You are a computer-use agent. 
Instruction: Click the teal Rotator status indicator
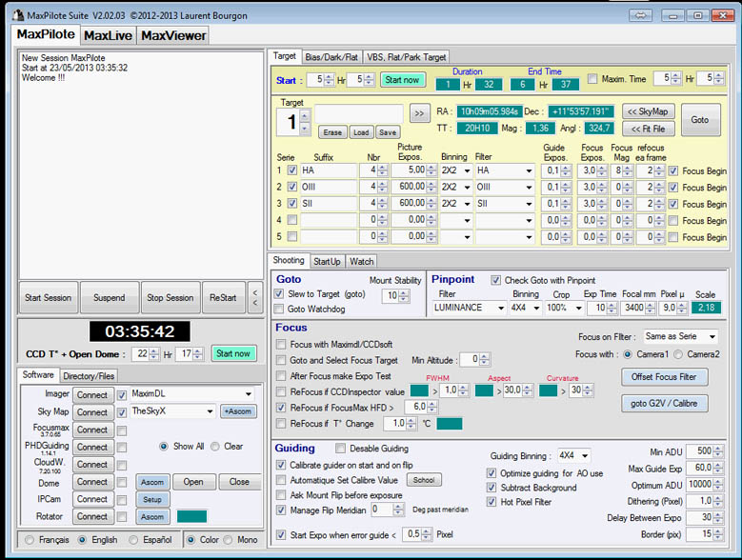pyautogui.click(x=191, y=516)
